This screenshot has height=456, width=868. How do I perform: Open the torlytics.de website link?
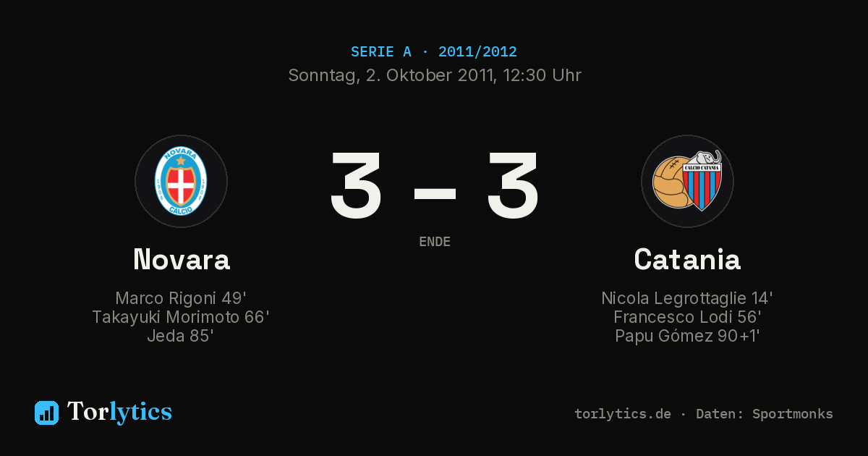(623, 414)
